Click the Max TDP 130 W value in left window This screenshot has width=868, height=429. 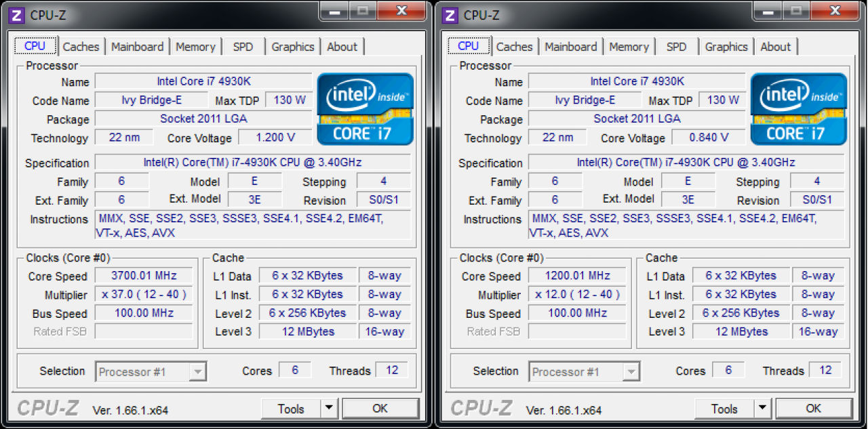pyautogui.click(x=289, y=100)
